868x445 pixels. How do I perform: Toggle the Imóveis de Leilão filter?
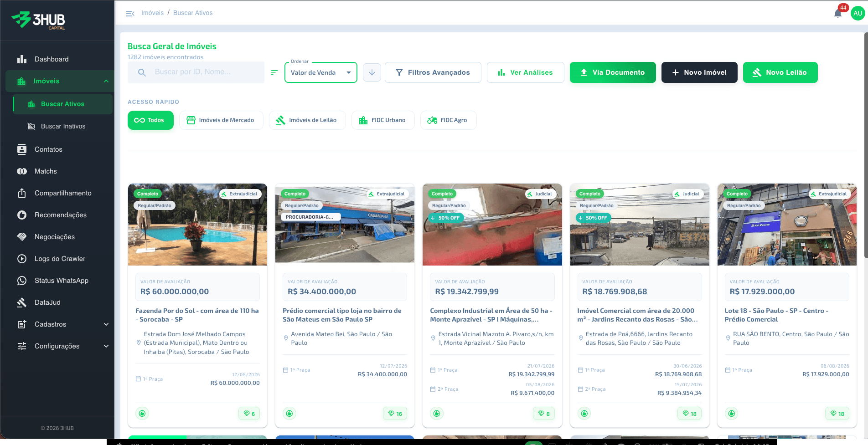(307, 120)
